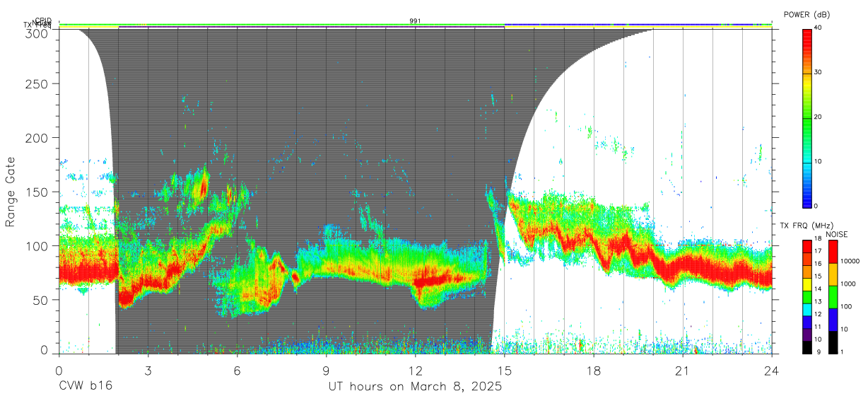Click the 30 label on the power scale
Screen dimensions: 868x401
pyautogui.click(x=819, y=72)
